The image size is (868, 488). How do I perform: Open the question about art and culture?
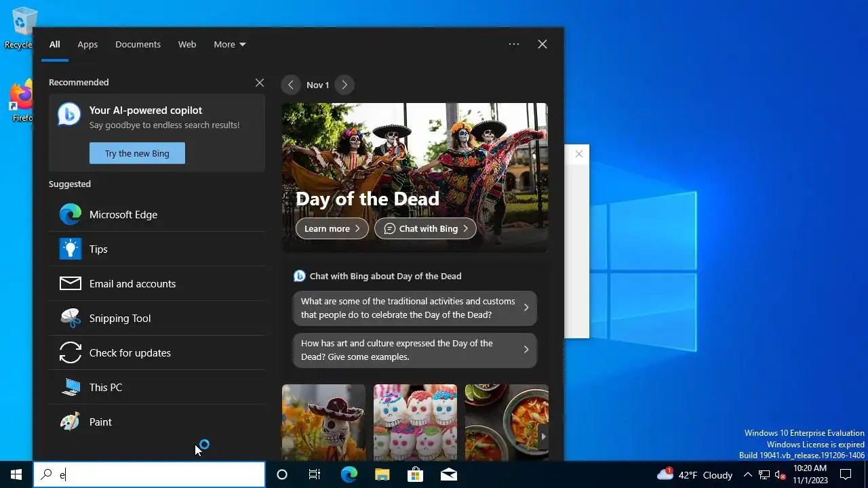(x=415, y=350)
